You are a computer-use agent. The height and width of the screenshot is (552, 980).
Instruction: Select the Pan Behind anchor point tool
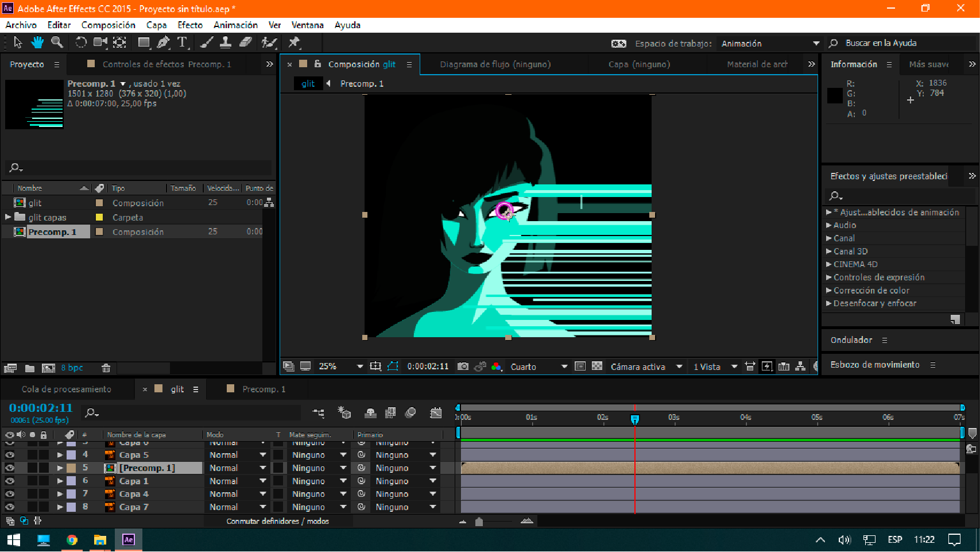(119, 42)
